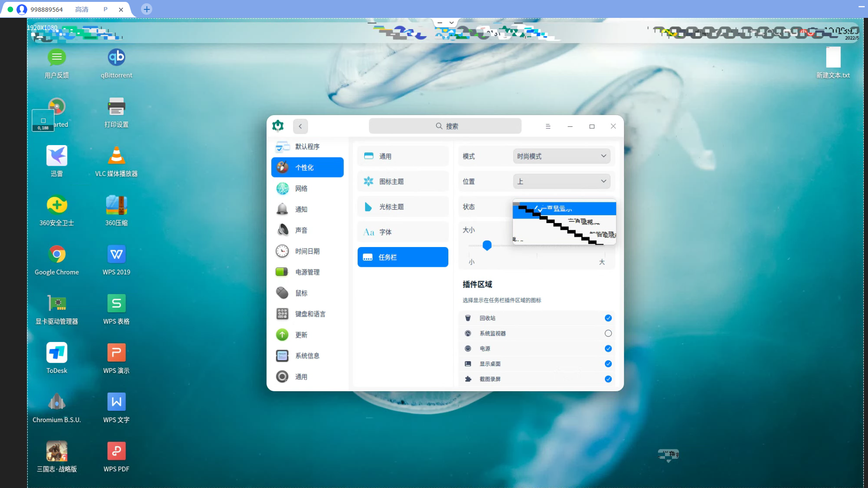This screenshot has width=868, height=488.
Task: Toggle the 显示桌面 plugin checkbox
Action: click(x=608, y=364)
